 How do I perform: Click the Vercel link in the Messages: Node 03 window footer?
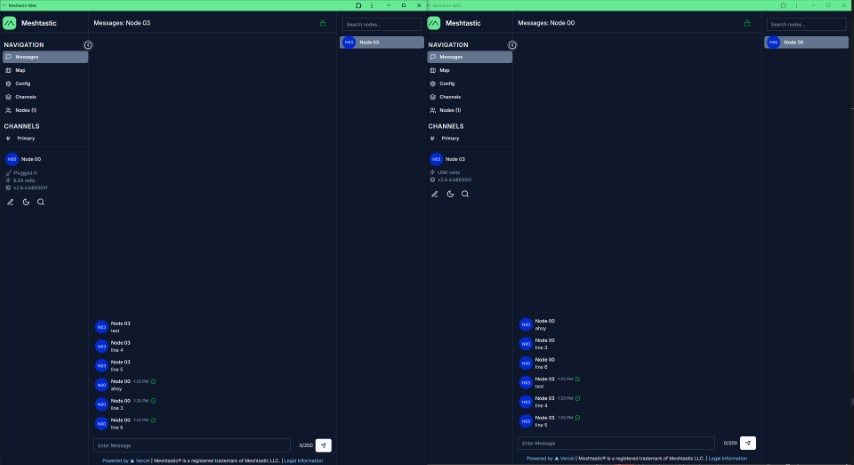[x=140, y=461]
